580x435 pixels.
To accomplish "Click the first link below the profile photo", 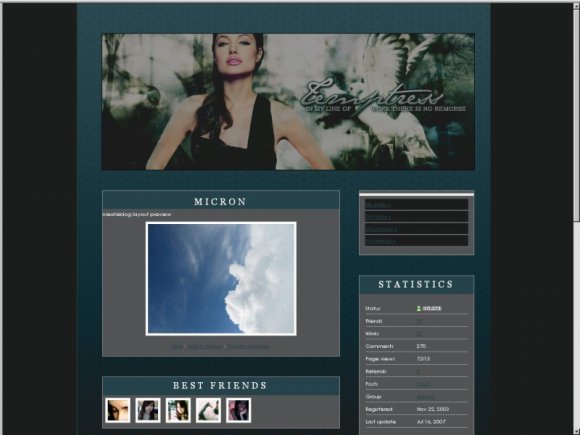I will (177, 347).
